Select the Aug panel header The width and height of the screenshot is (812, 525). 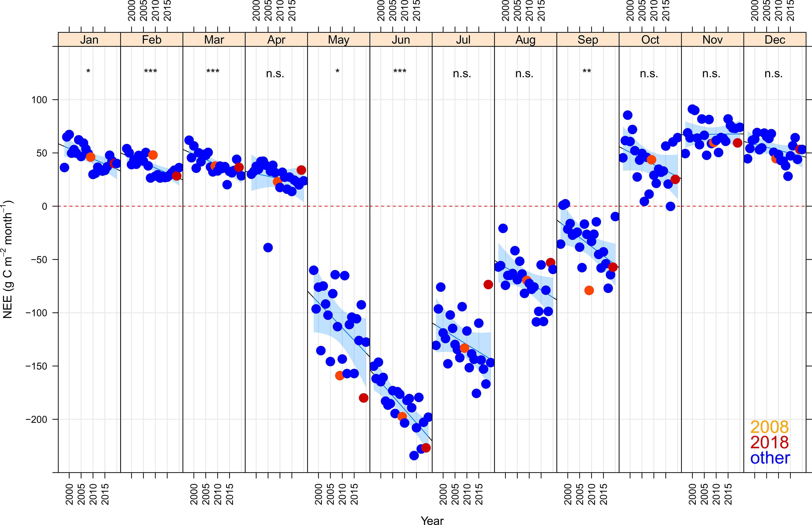pos(526,40)
